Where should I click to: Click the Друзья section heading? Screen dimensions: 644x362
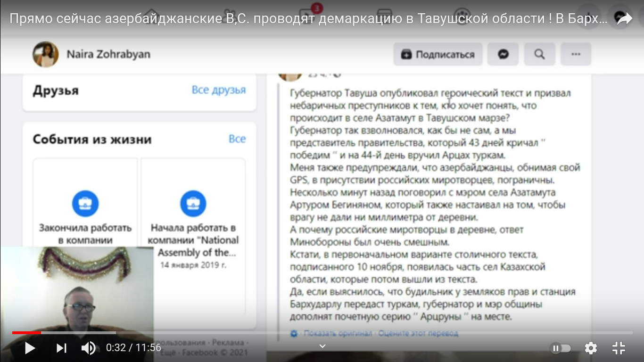[56, 90]
